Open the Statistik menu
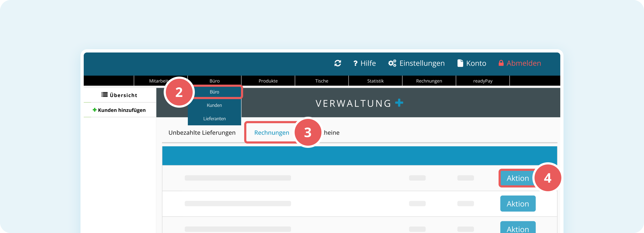Viewport: 644px width, 233px height. tap(375, 81)
